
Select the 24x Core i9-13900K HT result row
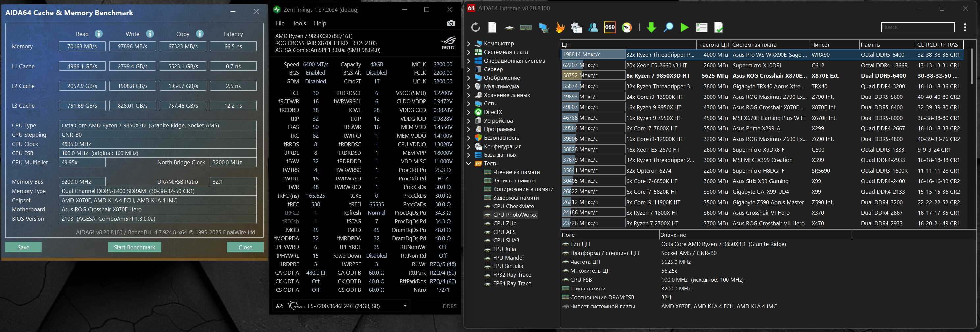pyautogui.click(x=762, y=97)
